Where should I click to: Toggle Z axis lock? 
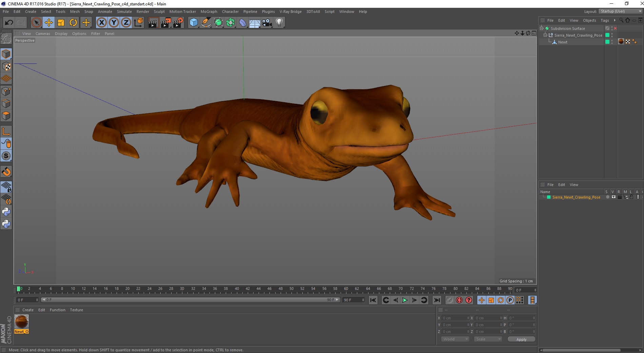coord(126,23)
